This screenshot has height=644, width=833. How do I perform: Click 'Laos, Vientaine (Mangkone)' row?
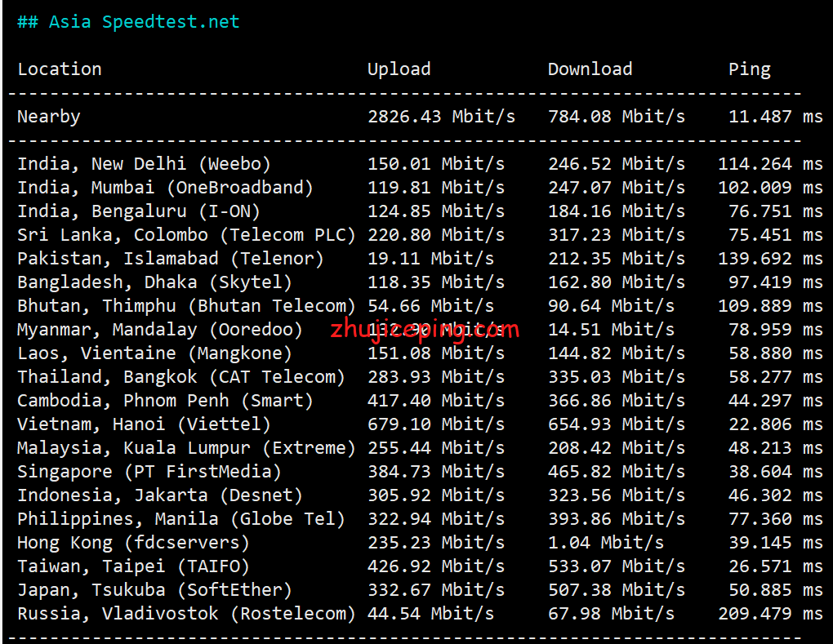[421, 353]
